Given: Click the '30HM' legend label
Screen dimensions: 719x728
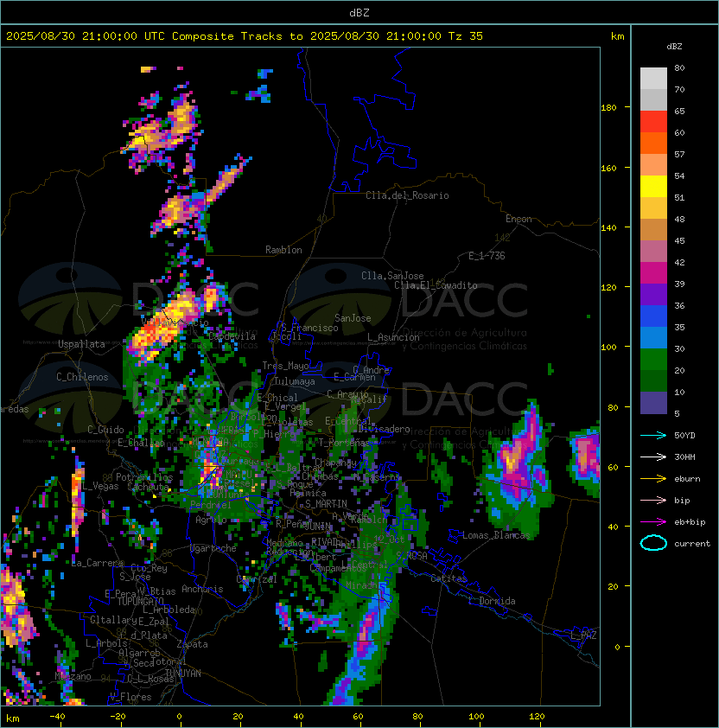Looking at the screenshot, I should pos(684,457).
